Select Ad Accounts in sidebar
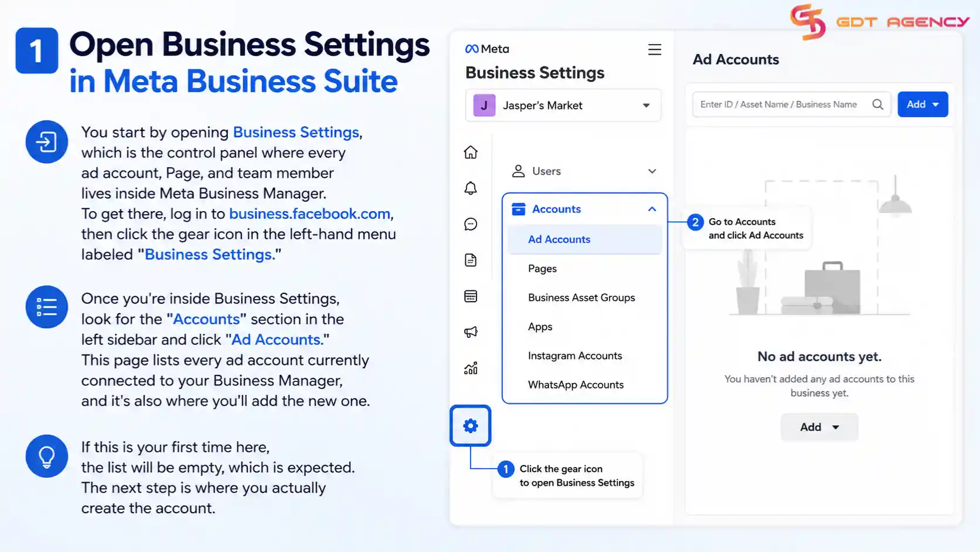The height and width of the screenshot is (552, 980). (x=585, y=239)
